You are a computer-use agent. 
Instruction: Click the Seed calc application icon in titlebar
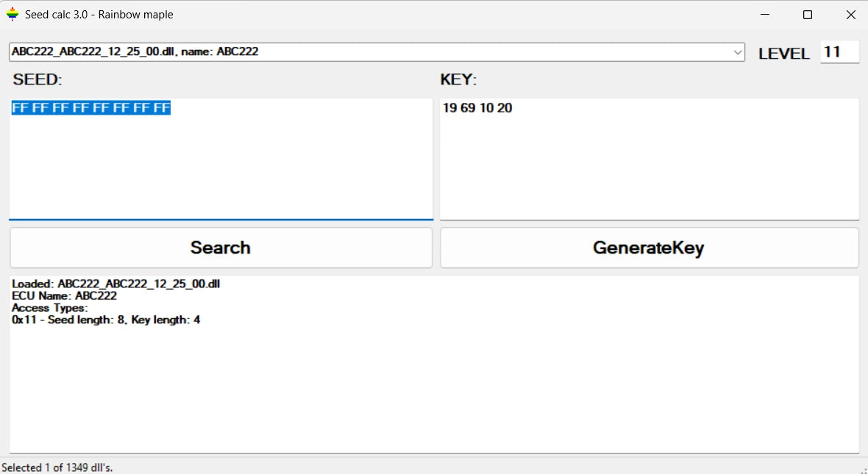(x=12, y=14)
